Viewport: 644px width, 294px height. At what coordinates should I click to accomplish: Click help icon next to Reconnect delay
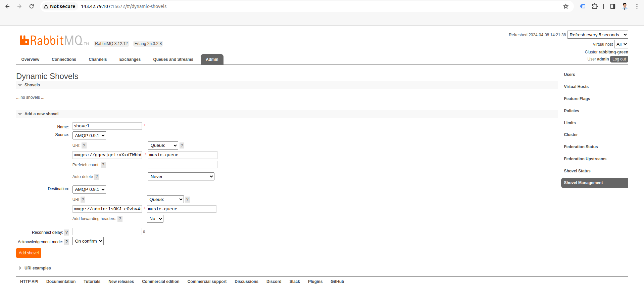click(x=66, y=233)
